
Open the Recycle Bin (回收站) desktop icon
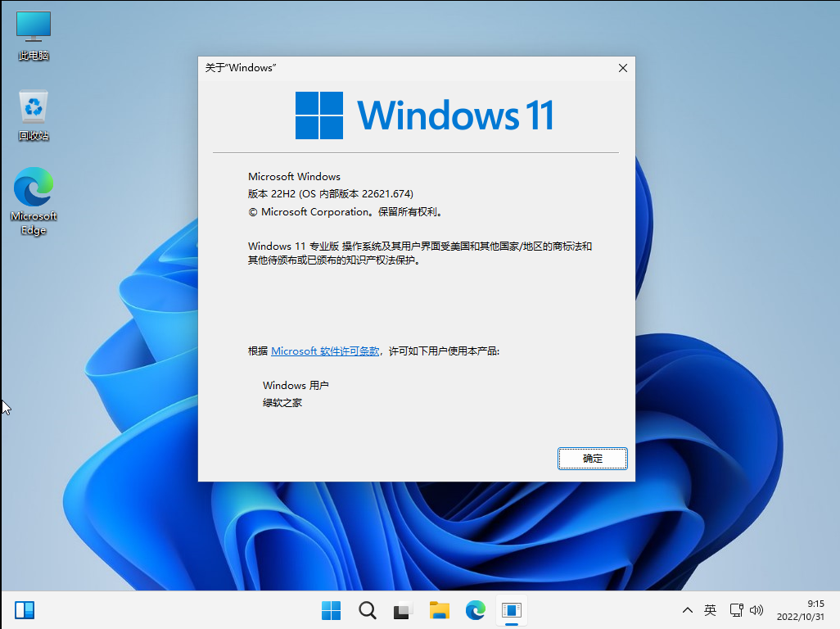coord(34,115)
